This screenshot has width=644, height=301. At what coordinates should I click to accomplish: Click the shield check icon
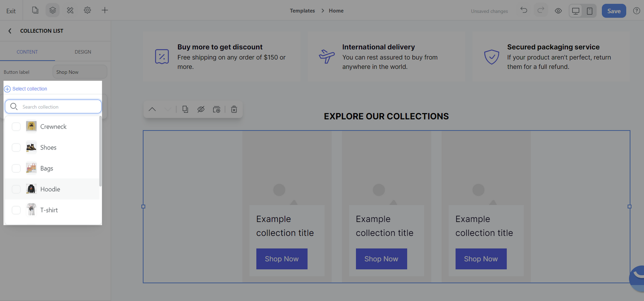tap(491, 57)
